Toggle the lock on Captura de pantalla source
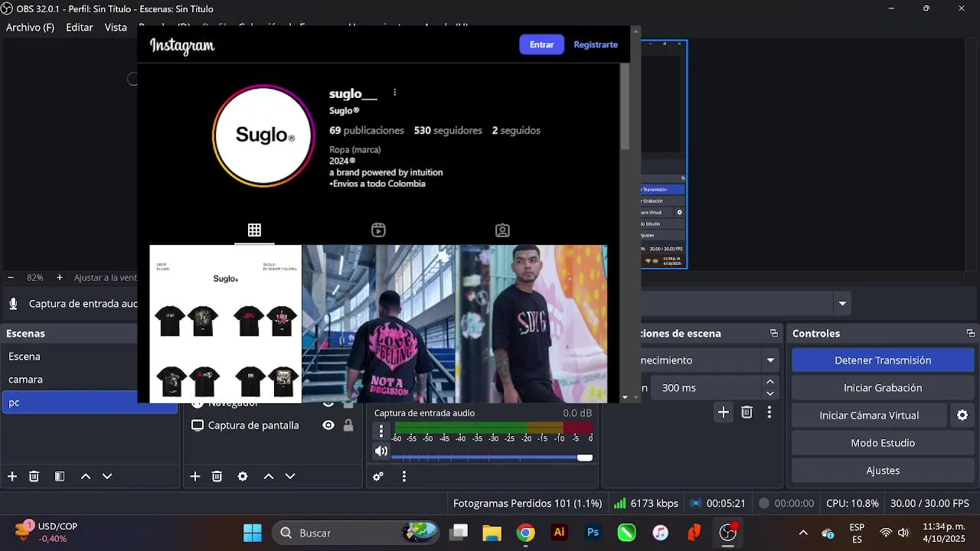Image resolution: width=980 pixels, height=551 pixels. click(348, 425)
